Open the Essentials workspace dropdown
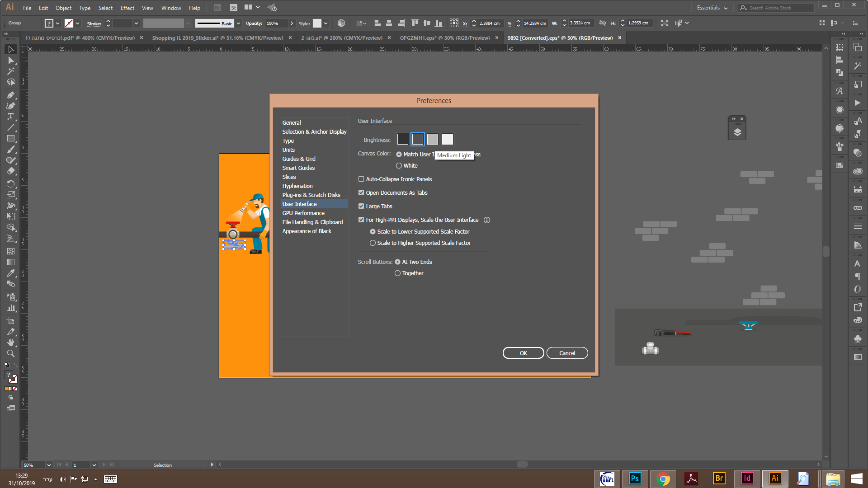The height and width of the screenshot is (488, 868). point(712,8)
